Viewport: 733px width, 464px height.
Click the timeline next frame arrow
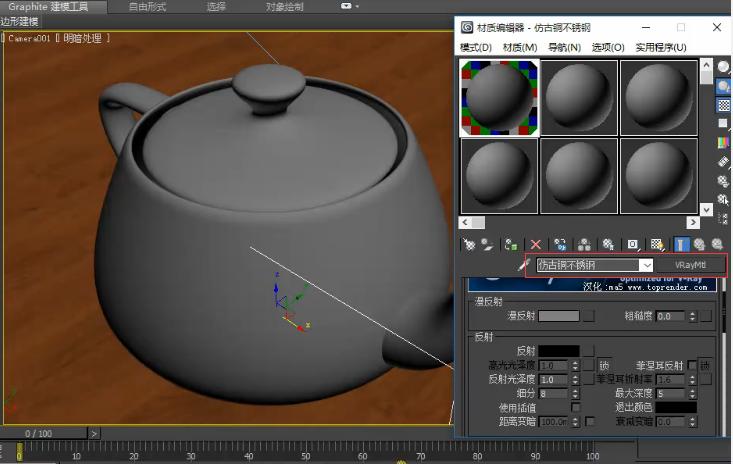point(94,434)
